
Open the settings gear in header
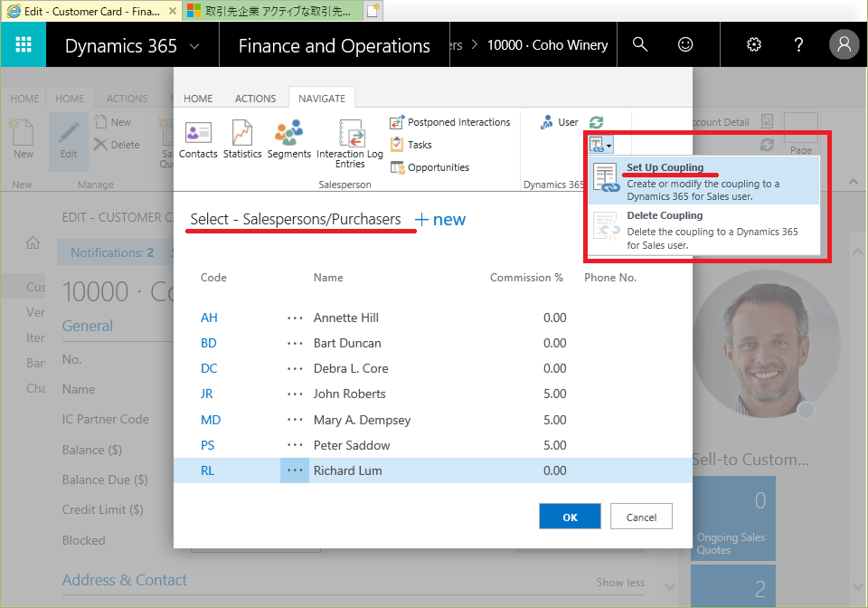[x=754, y=44]
